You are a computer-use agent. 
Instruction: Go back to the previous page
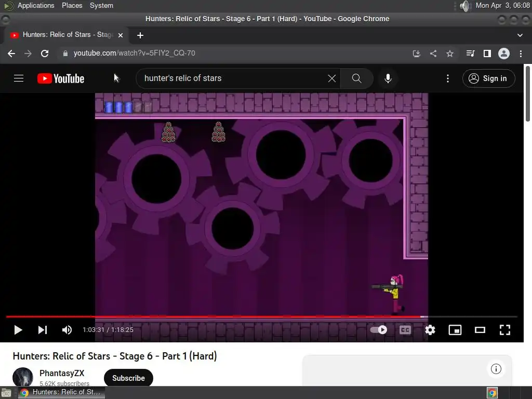pyautogui.click(x=11, y=54)
